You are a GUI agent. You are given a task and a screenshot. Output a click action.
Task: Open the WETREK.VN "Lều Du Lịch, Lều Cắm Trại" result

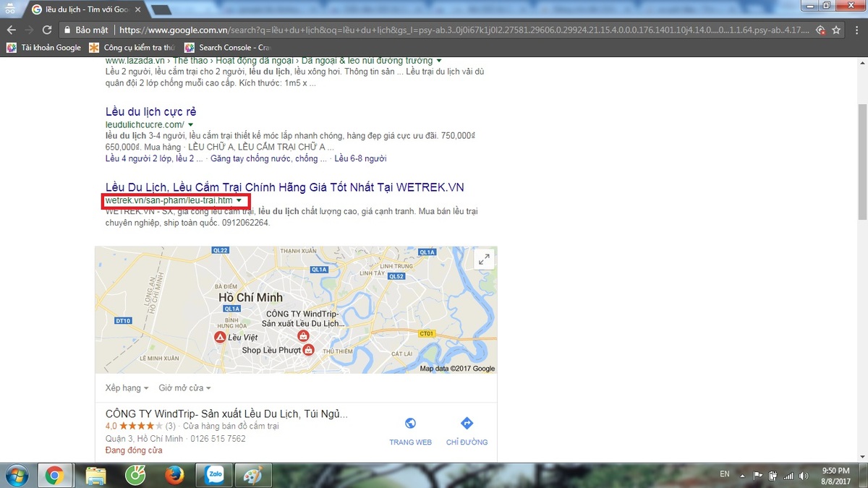point(284,187)
